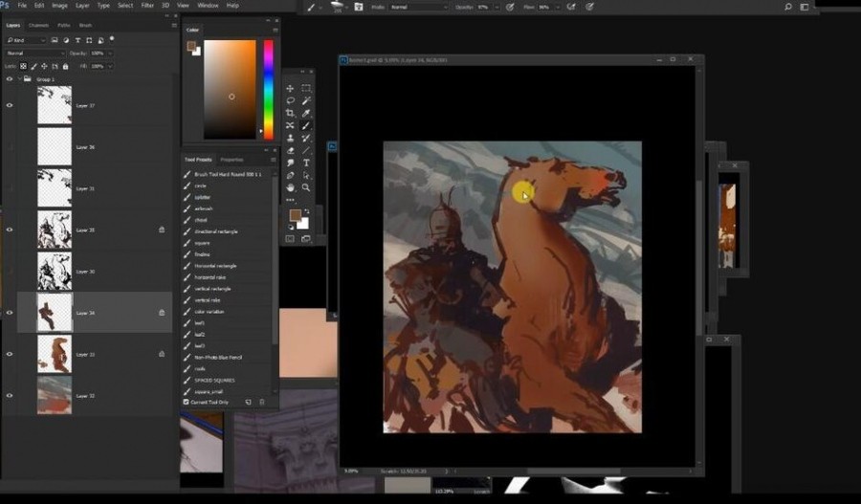This screenshot has height=504, width=861.
Task: Select the Eraser tool
Action: (290, 150)
